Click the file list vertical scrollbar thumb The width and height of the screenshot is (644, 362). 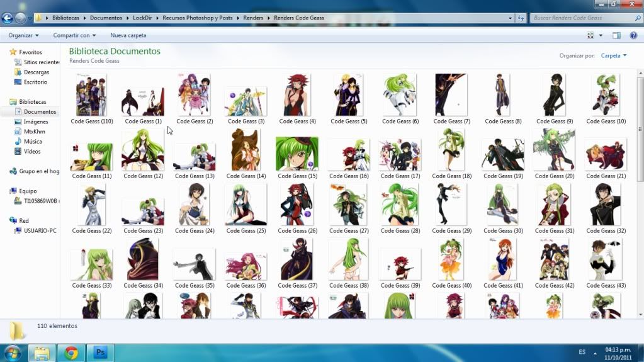pyautogui.click(x=640, y=129)
